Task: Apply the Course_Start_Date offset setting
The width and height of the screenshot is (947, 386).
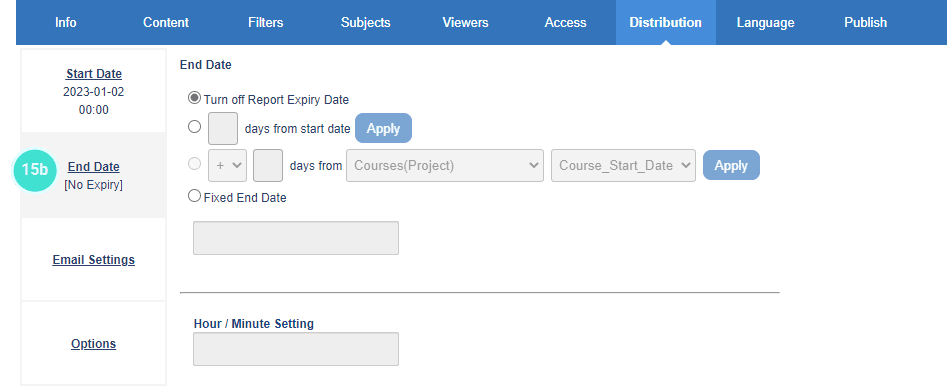Action: click(731, 166)
